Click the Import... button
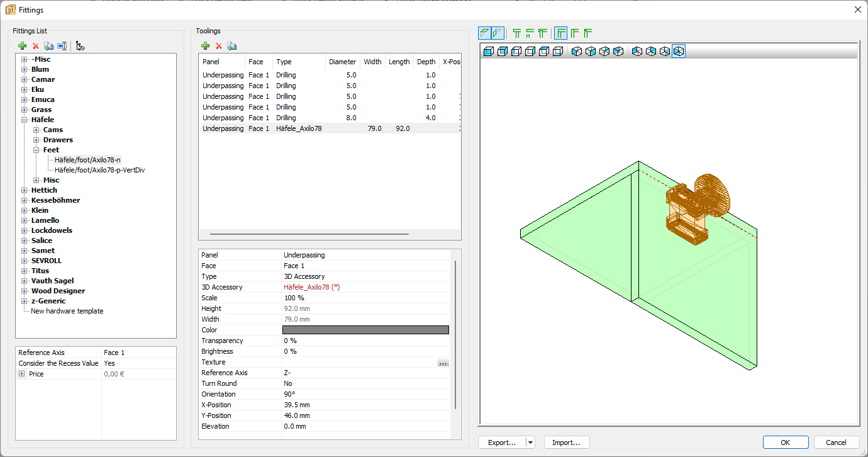The width and height of the screenshot is (868, 457). point(566,443)
